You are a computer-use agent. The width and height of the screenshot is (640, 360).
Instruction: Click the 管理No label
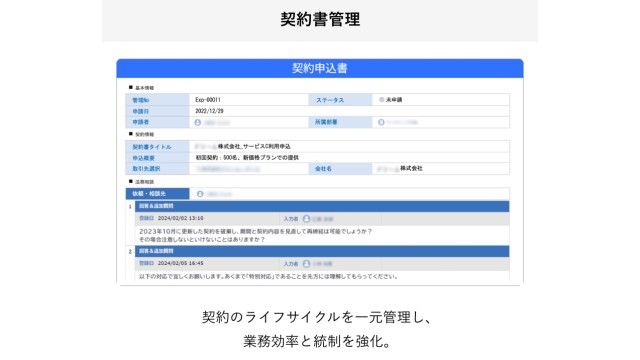coord(141,100)
